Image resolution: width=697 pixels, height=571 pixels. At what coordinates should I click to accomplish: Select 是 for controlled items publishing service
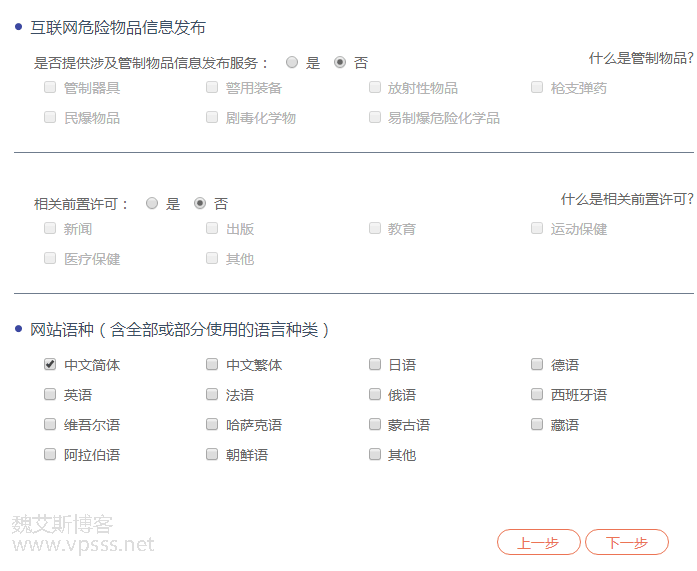292,62
